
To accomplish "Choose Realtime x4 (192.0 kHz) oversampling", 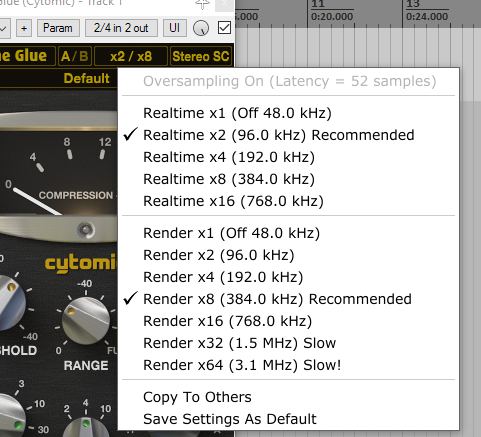I will pyautogui.click(x=289, y=157).
